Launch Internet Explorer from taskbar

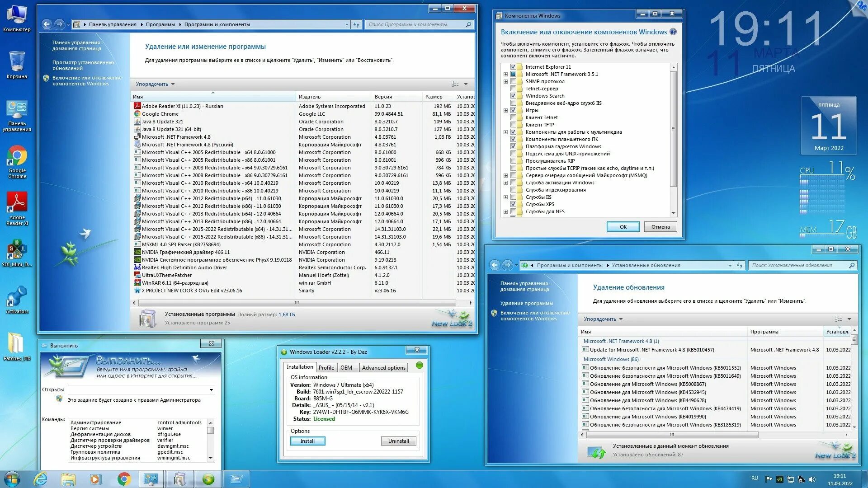[41, 479]
